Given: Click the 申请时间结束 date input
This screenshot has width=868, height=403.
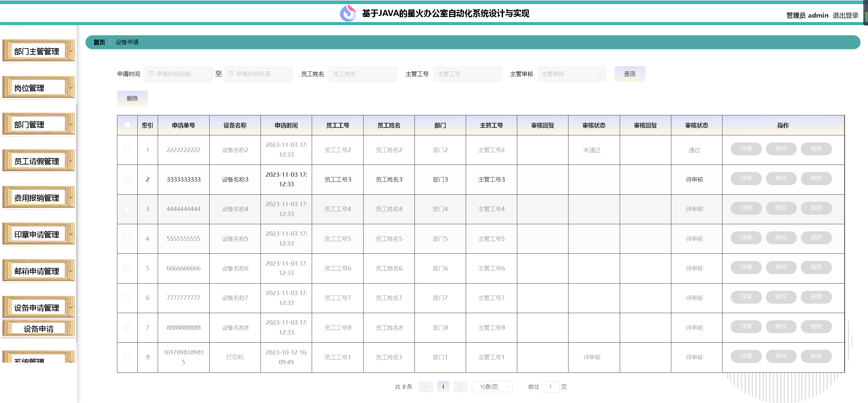Looking at the screenshot, I should pos(258,74).
